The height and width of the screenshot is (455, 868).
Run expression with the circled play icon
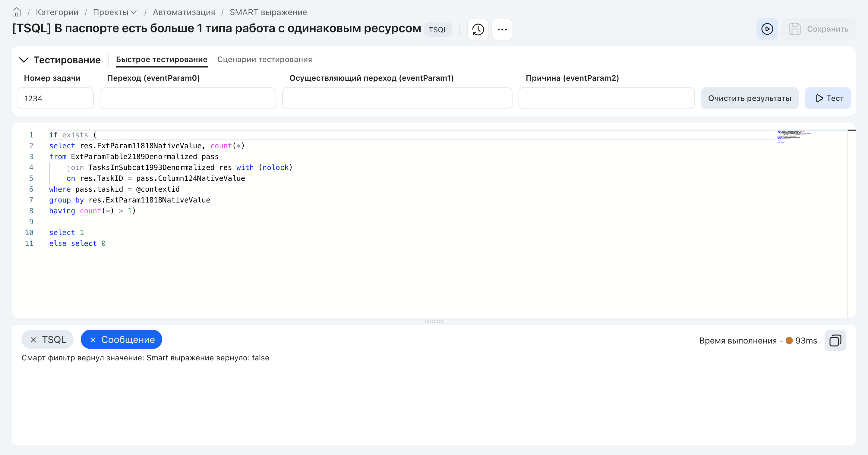[x=767, y=29]
